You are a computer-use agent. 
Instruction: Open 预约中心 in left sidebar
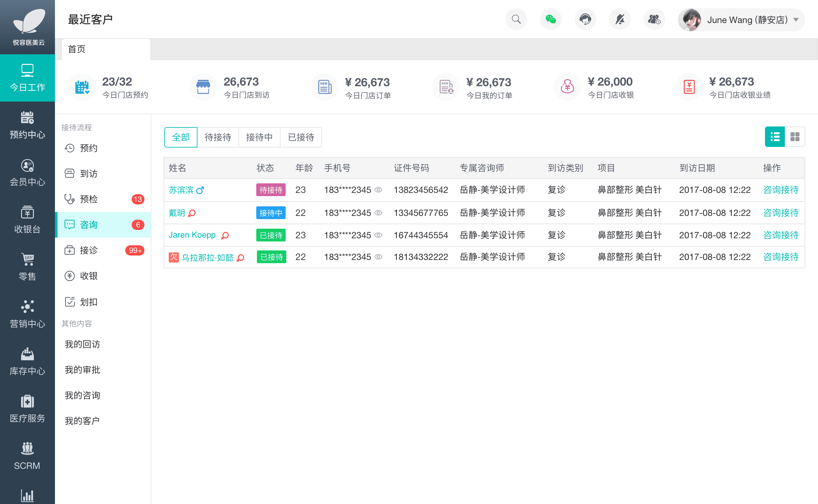point(27,125)
